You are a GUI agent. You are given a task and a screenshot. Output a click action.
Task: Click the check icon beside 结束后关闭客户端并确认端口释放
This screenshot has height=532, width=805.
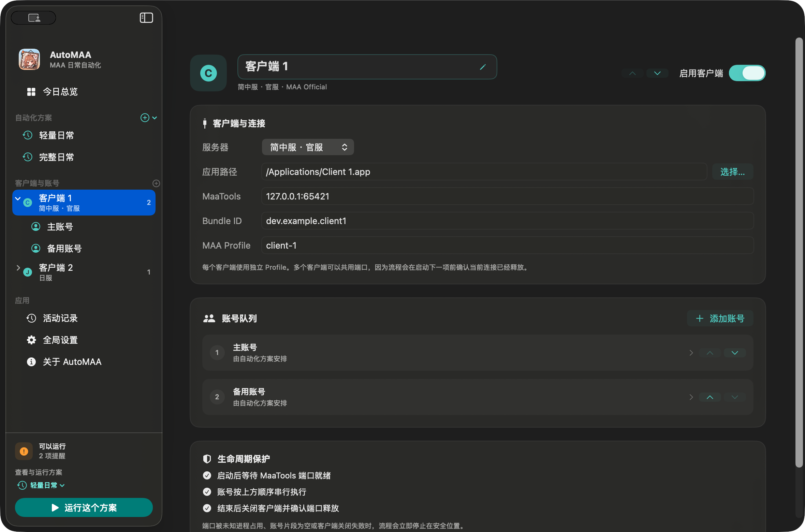point(207,508)
